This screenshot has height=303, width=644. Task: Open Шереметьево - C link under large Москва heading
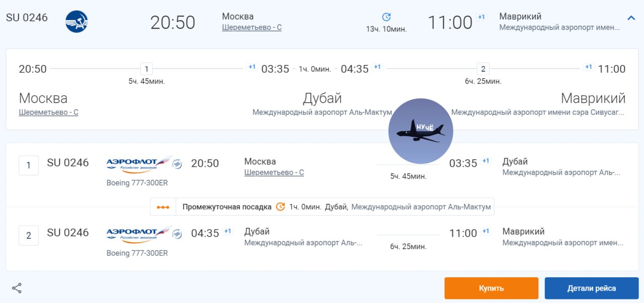click(x=48, y=112)
